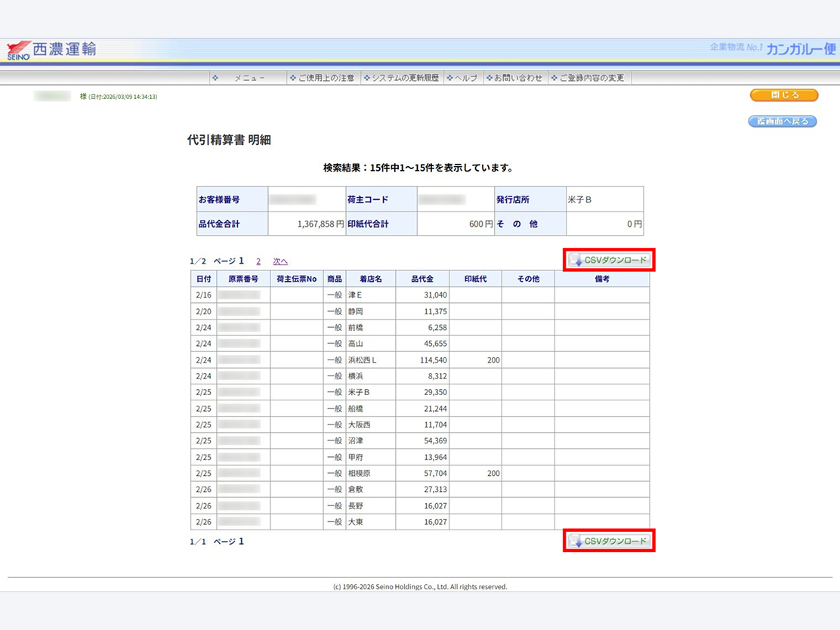Click the Seino Holdings copyright footer
The width and height of the screenshot is (840, 630).
click(x=420, y=587)
